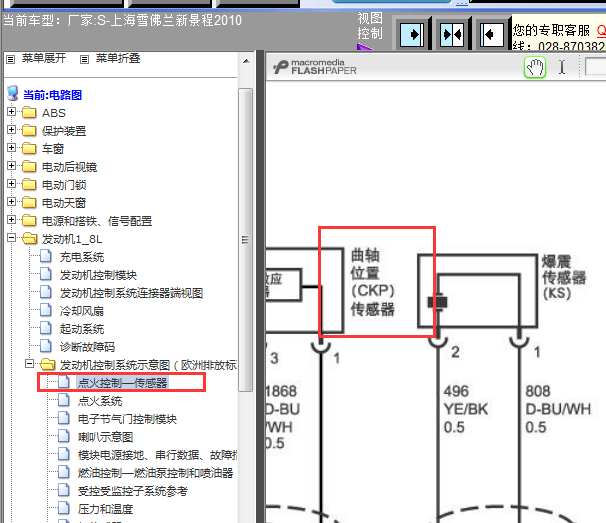Click the FlashPaper toolbar input box

[x=596, y=67]
